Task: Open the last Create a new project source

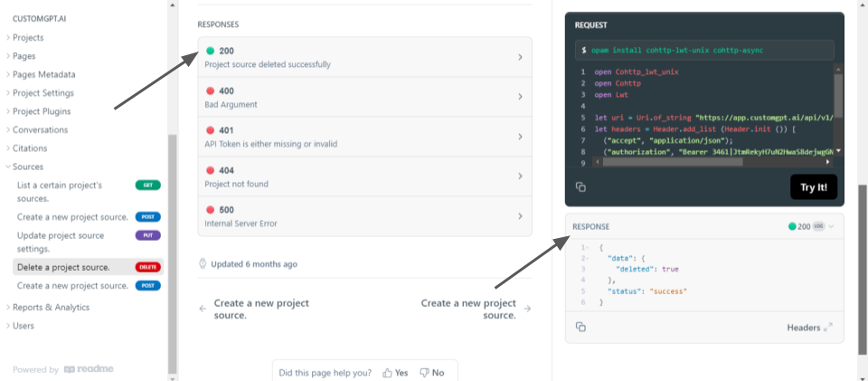Action: (x=88, y=286)
